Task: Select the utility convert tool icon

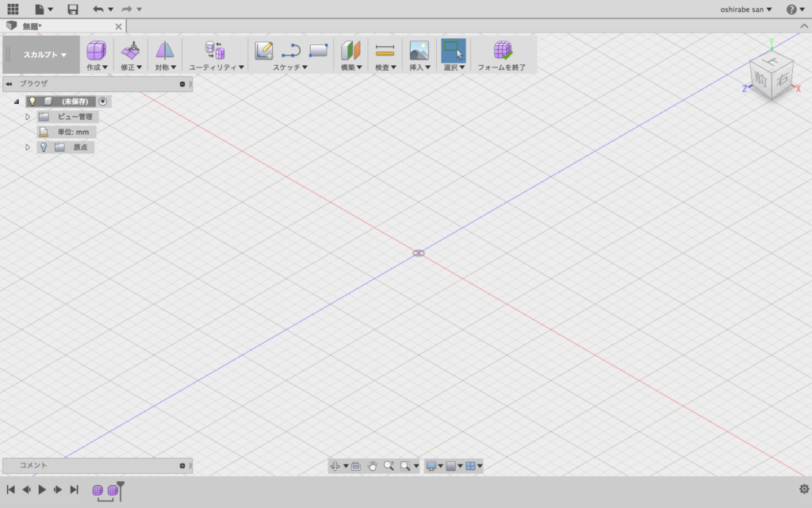Action: point(215,50)
